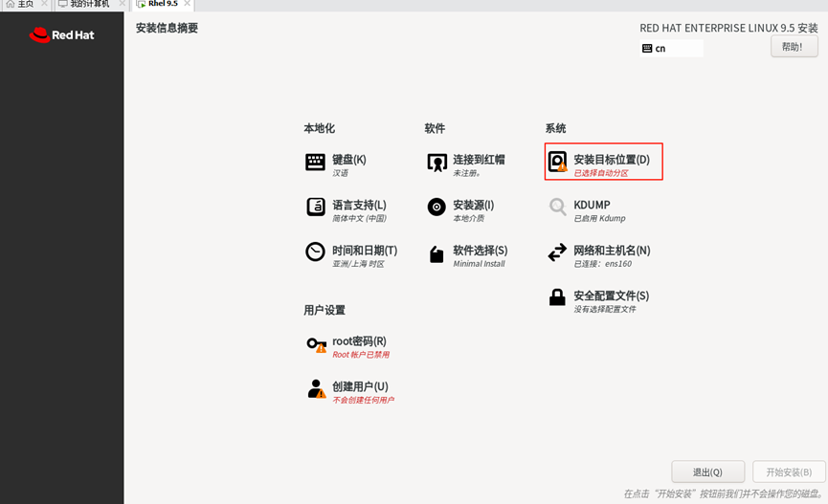Switch to the 主页 home tab
Image resolution: width=828 pixels, height=504 pixels.
point(25,4)
